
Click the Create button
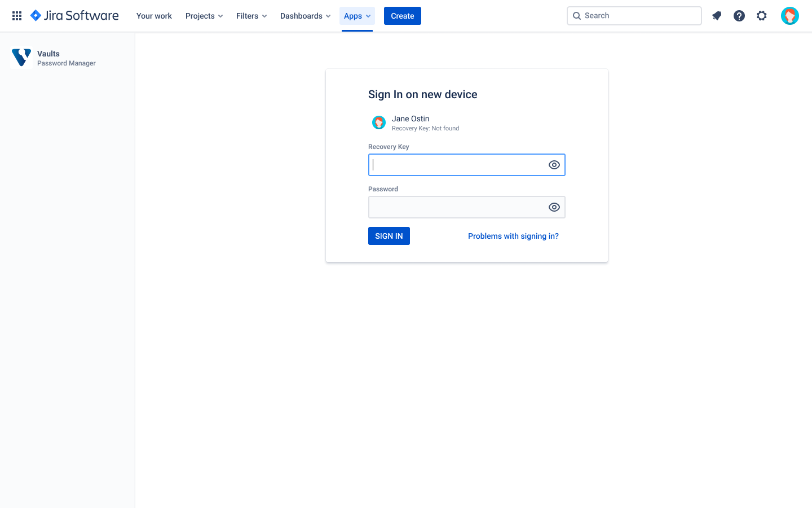(x=402, y=15)
